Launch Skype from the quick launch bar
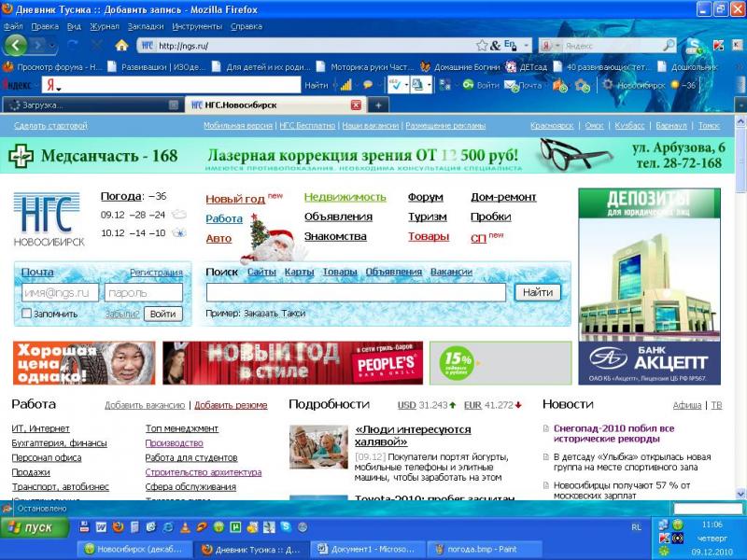Image resolution: width=747 pixels, height=560 pixels. pyautogui.click(x=286, y=526)
